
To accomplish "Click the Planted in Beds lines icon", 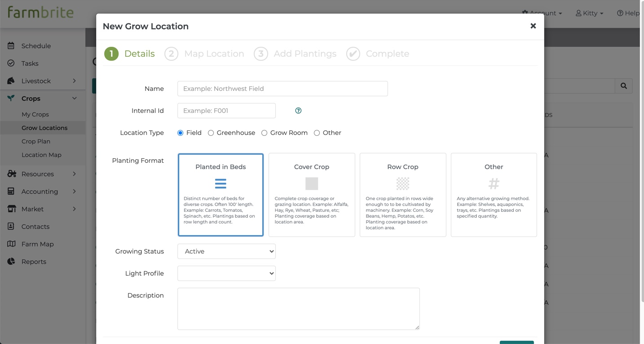I will pos(221,183).
